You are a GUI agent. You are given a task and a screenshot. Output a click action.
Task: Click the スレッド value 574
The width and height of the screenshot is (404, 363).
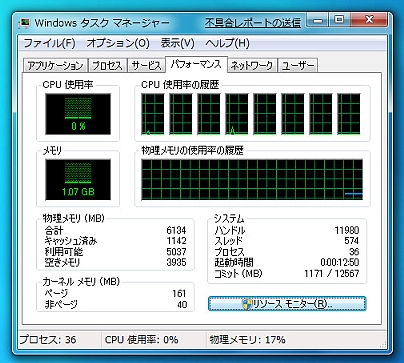[x=352, y=241]
